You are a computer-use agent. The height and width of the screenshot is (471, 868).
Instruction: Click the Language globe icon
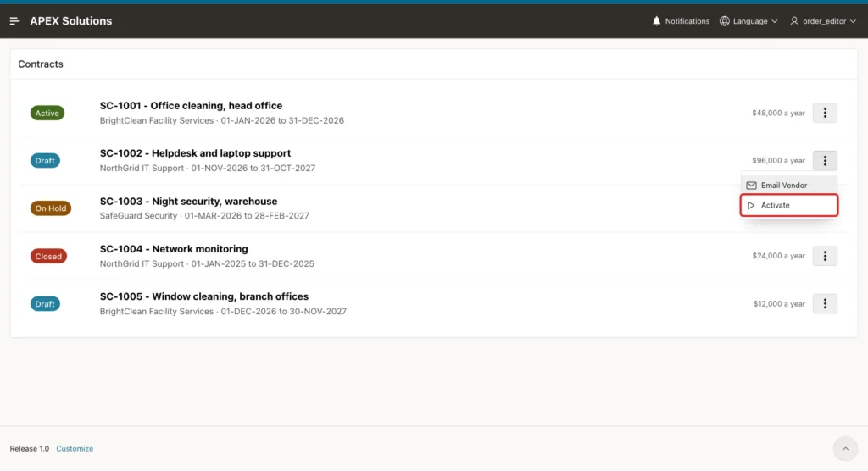724,21
